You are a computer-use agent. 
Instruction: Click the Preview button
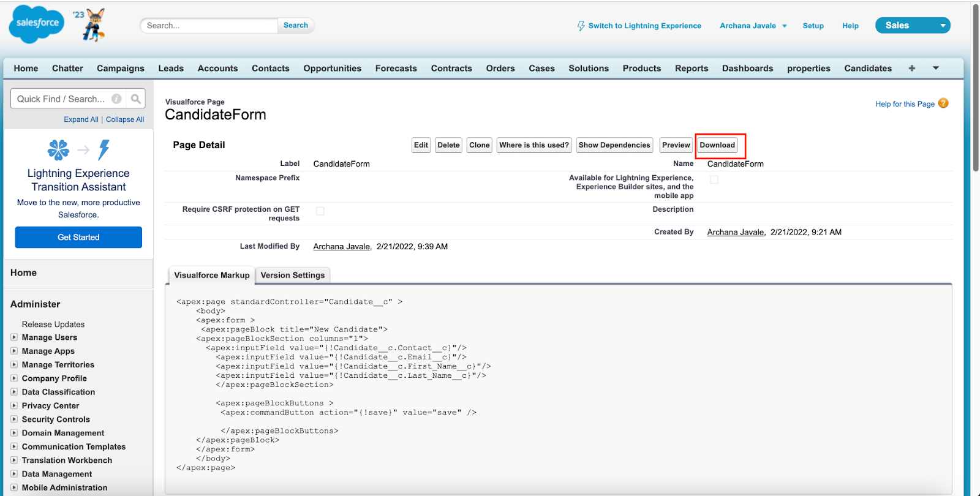[676, 145]
